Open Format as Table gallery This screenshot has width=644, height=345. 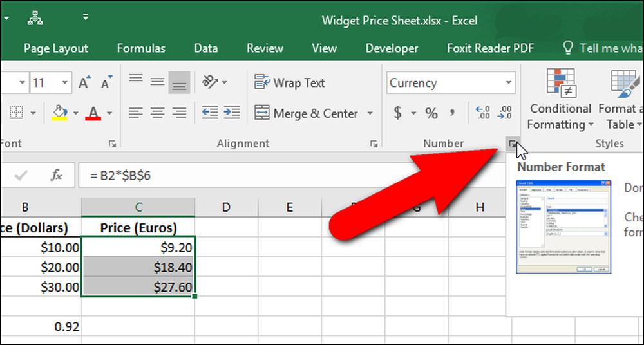click(x=621, y=99)
